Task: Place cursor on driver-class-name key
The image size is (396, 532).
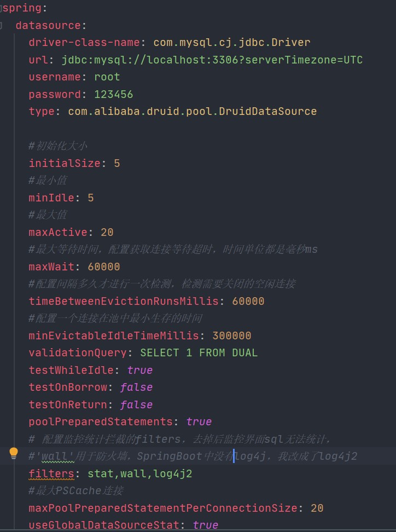Action: coord(84,42)
